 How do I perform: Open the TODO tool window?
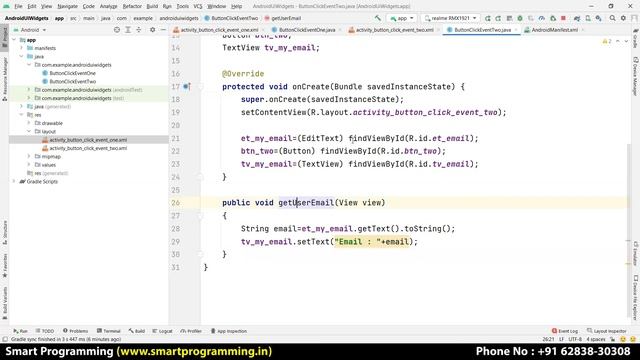point(45,331)
